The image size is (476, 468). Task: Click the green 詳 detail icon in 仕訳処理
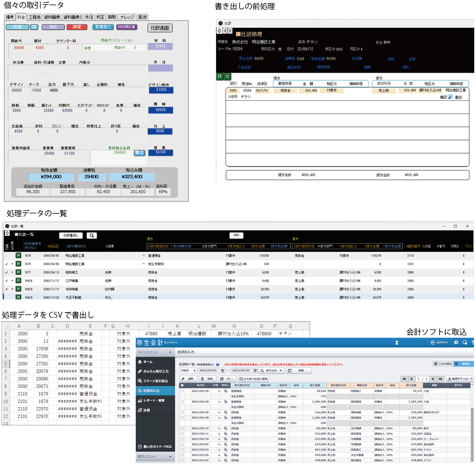[220, 76]
